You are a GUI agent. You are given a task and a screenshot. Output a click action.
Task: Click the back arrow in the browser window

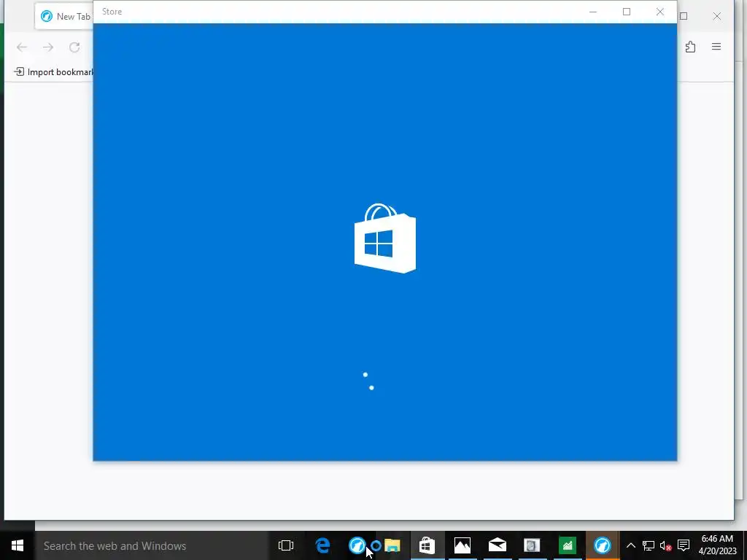tap(22, 47)
